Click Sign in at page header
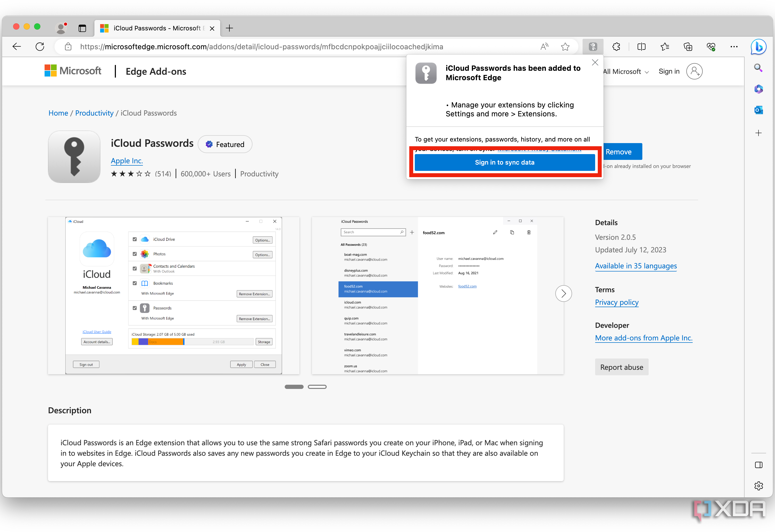Screen dimensions: 775x532 click(669, 71)
